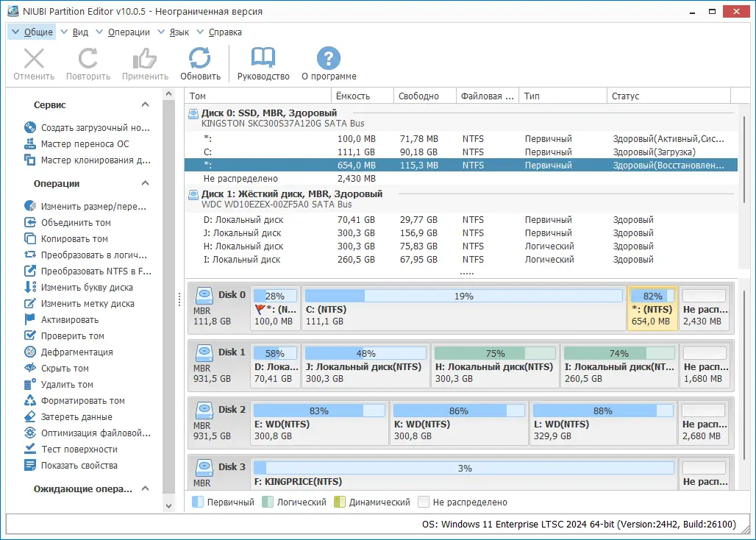Collapse the Сервис section

click(x=146, y=105)
